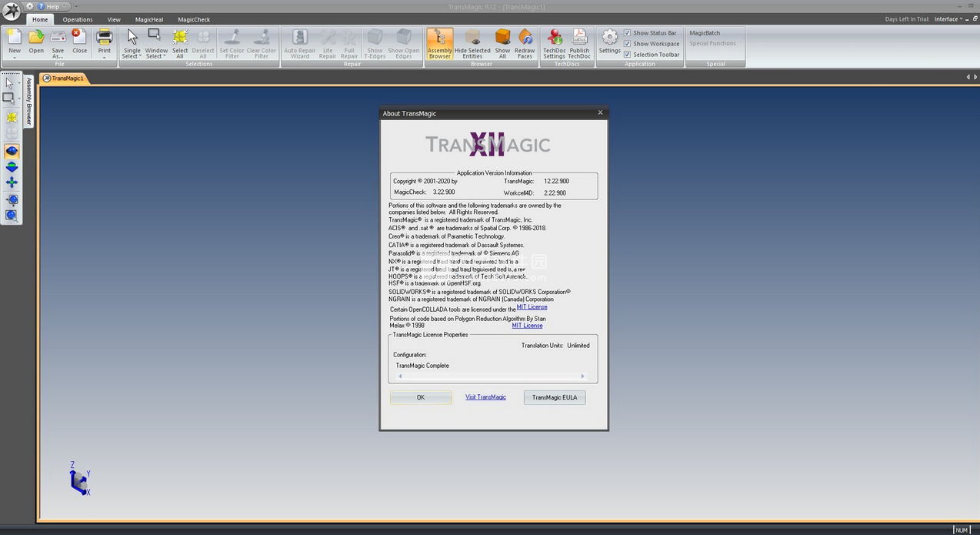Toggle the Selection Toolbar checkbox
980x535 pixels.
(x=627, y=55)
